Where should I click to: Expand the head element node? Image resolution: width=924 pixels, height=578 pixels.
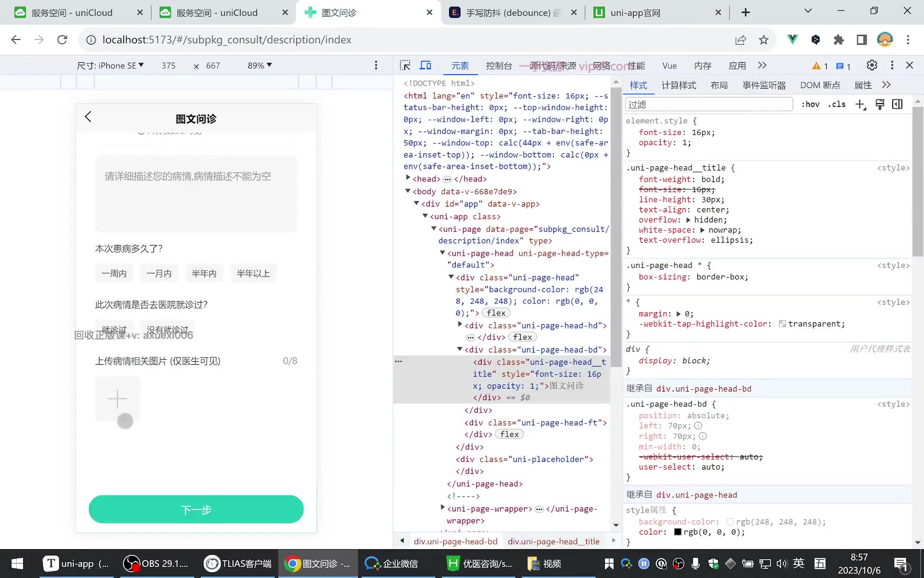pos(408,179)
